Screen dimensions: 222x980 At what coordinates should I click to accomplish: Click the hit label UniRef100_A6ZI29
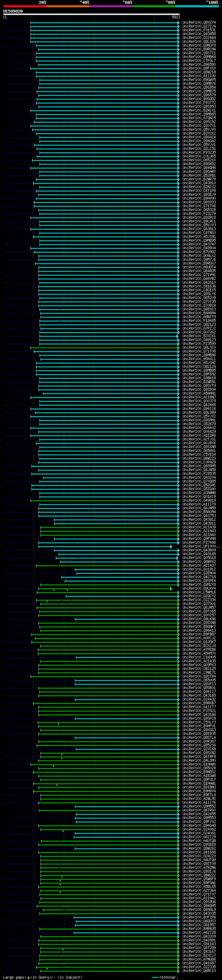199,836
